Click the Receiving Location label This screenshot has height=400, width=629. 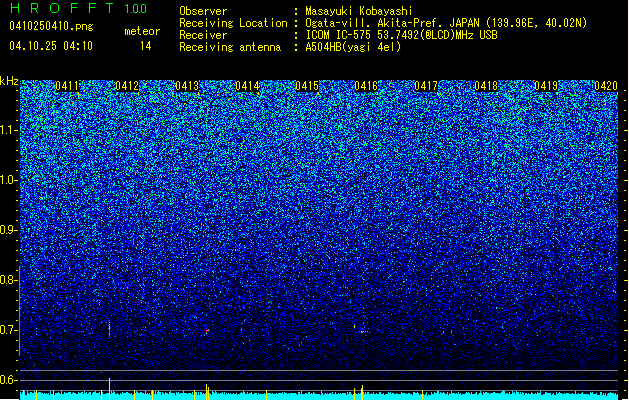(233, 23)
